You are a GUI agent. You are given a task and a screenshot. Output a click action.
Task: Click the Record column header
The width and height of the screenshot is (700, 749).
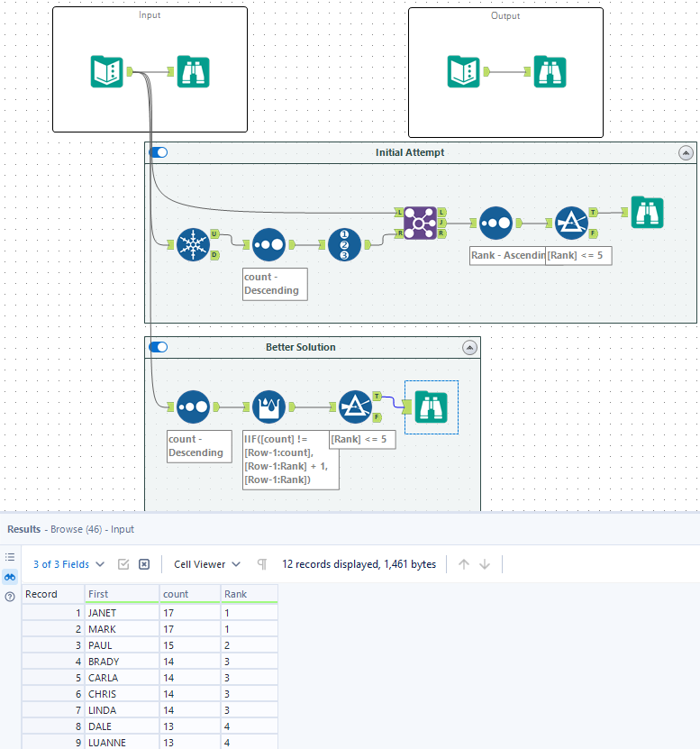point(53,594)
